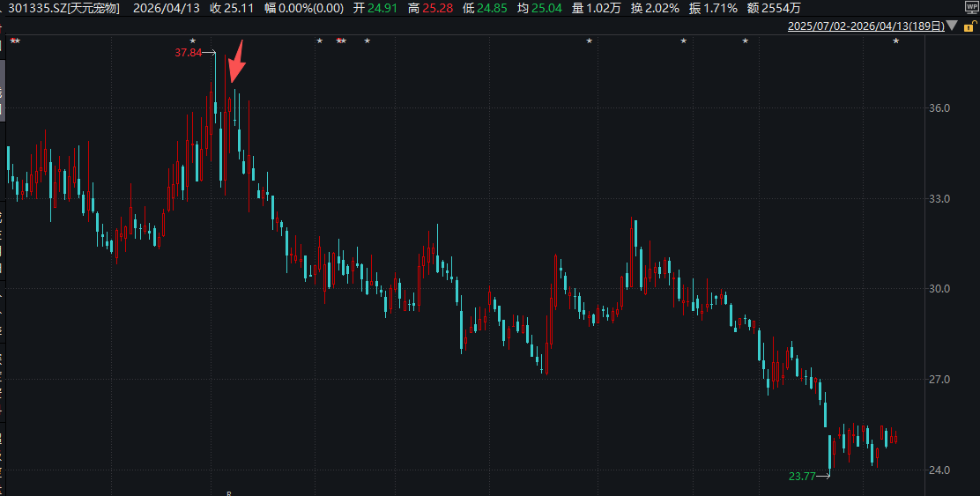The image size is (980, 496).
Task: Click the star marker above the 37.84 label
Action: click(x=193, y=41)
